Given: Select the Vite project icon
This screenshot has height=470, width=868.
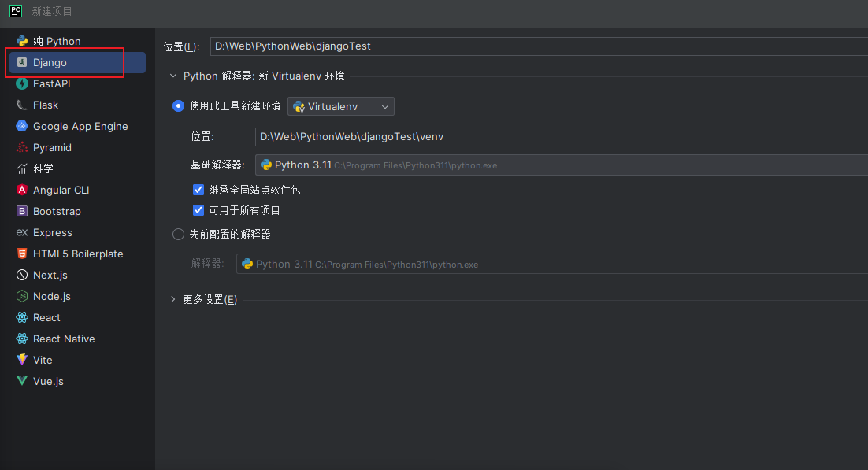Looking at the screenshot, I should [22, 360].
